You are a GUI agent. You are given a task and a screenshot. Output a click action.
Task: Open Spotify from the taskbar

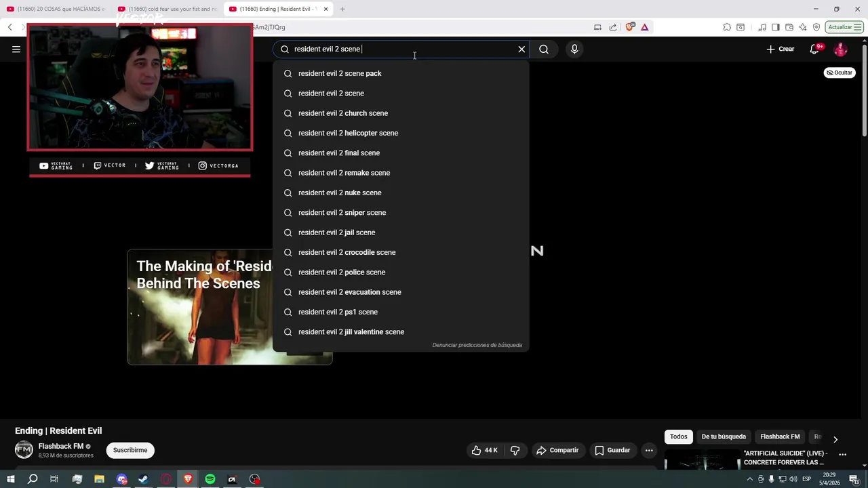[x=210, y=479]
